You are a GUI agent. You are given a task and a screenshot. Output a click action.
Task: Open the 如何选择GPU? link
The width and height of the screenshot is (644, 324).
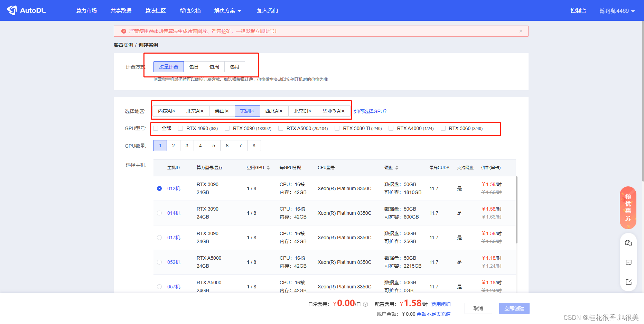370,111
